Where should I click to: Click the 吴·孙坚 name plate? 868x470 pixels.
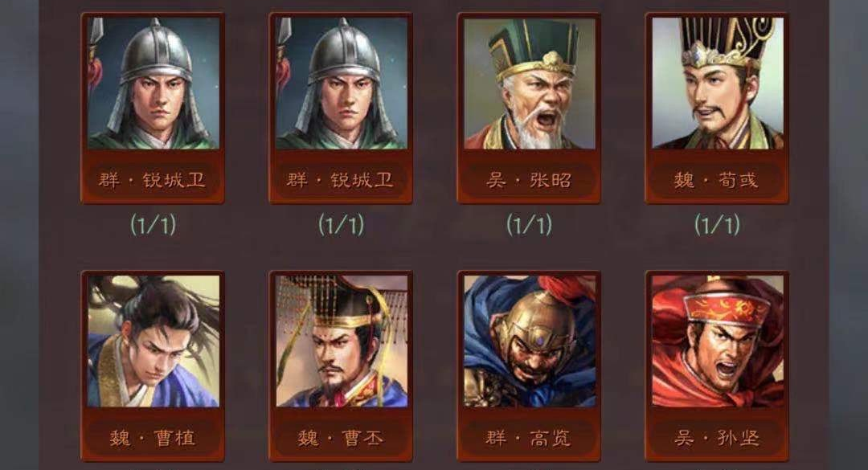(x=718, y=438)
